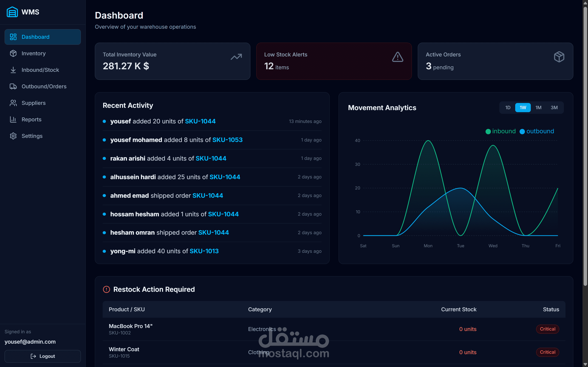Open Reports via the bar chart icon
This screenshot has height=367, width=588.
pyautogui.click(x=13, y=120)
